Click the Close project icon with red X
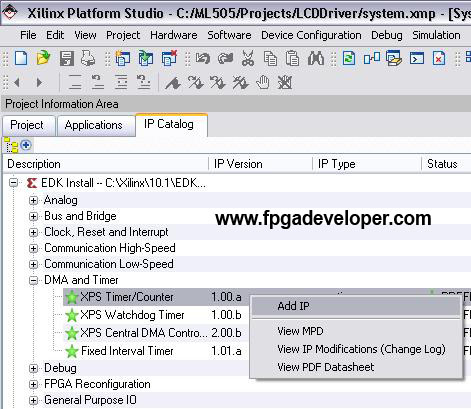The image size is (471, 409). (169, 58)
